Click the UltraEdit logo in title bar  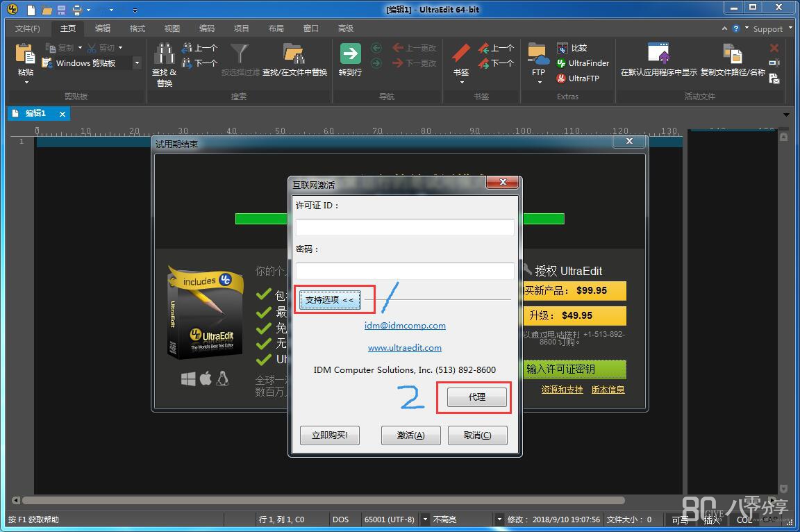coord(12,9)
